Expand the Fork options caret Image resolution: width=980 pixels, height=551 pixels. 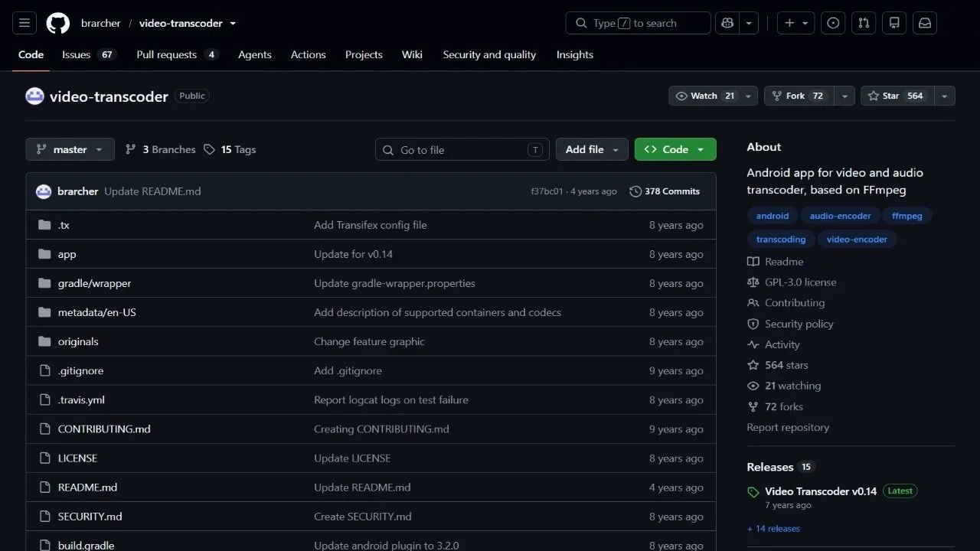844,96
